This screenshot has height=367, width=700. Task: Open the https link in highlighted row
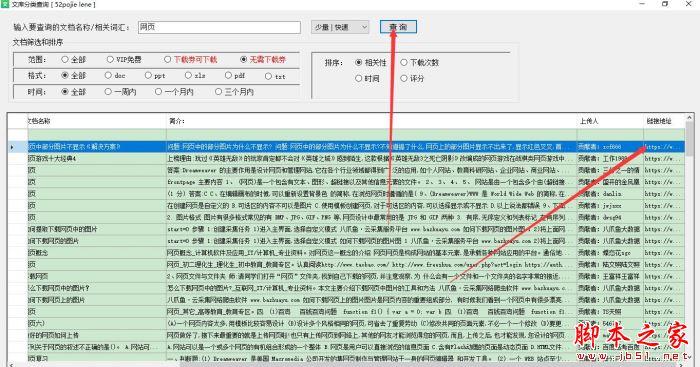click(664, 147)
